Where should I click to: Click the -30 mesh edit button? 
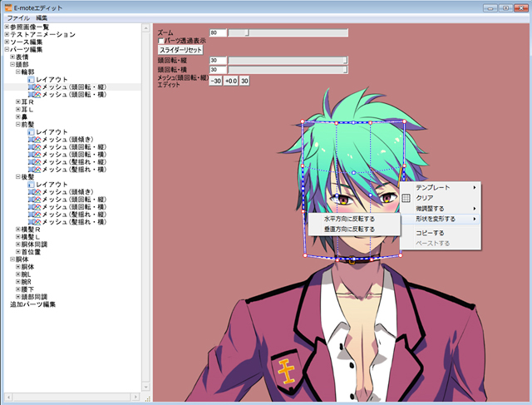click(x=215, y=81)
